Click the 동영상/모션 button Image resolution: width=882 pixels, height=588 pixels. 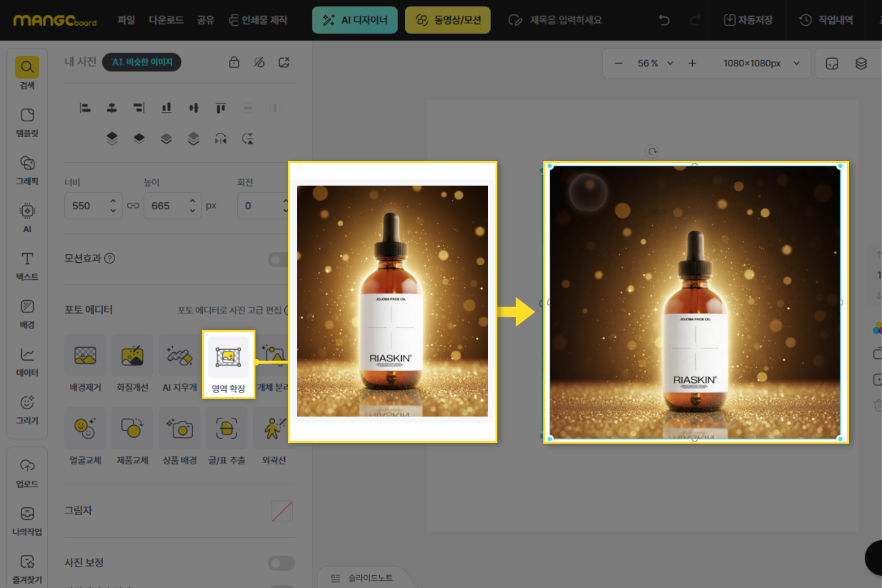tap(448, 20)
